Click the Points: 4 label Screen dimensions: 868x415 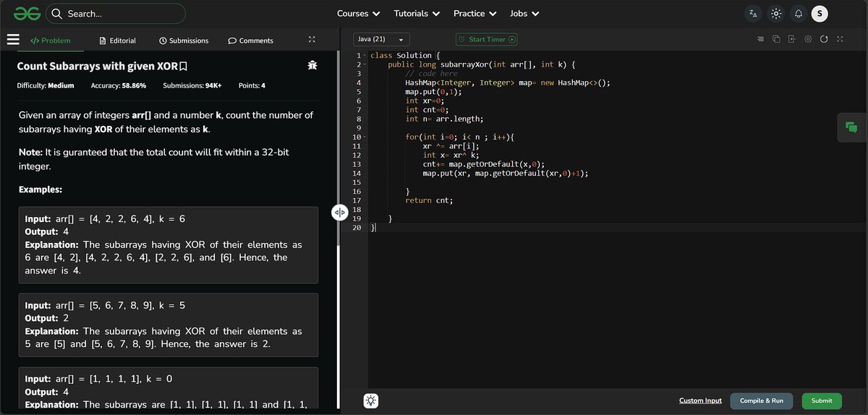[x=252, y=85]
